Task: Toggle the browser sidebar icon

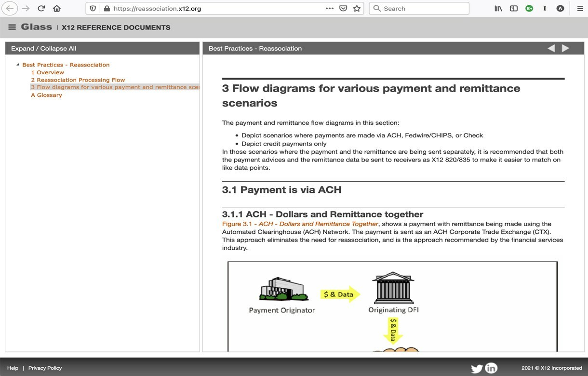Action: tap(514, 8)
